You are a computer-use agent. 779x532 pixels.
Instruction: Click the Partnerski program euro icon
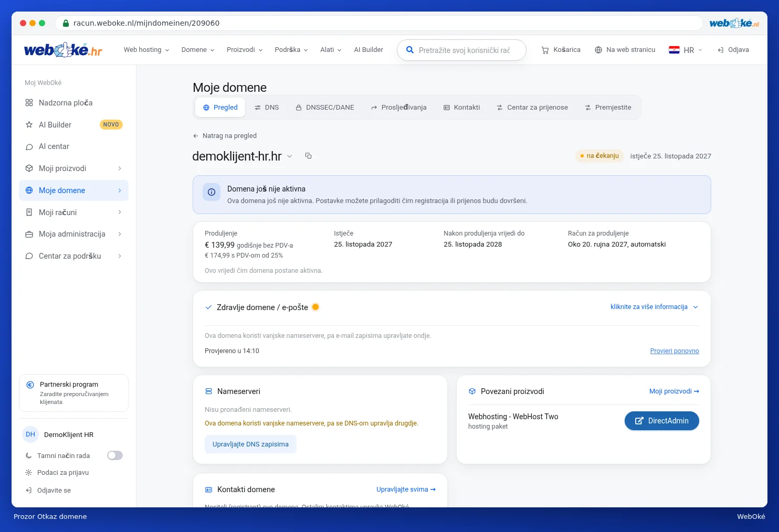click(30, 385)
